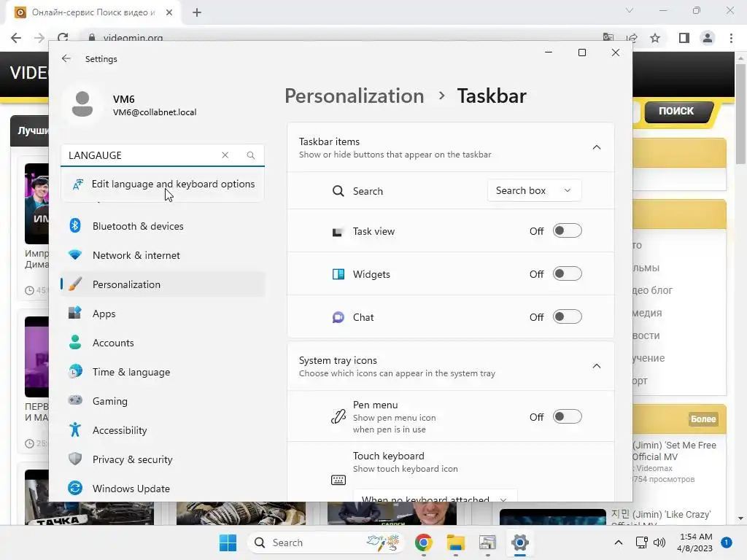Click the Более button on website
Viewport: 747px width, 560px height.
(703, 419)
